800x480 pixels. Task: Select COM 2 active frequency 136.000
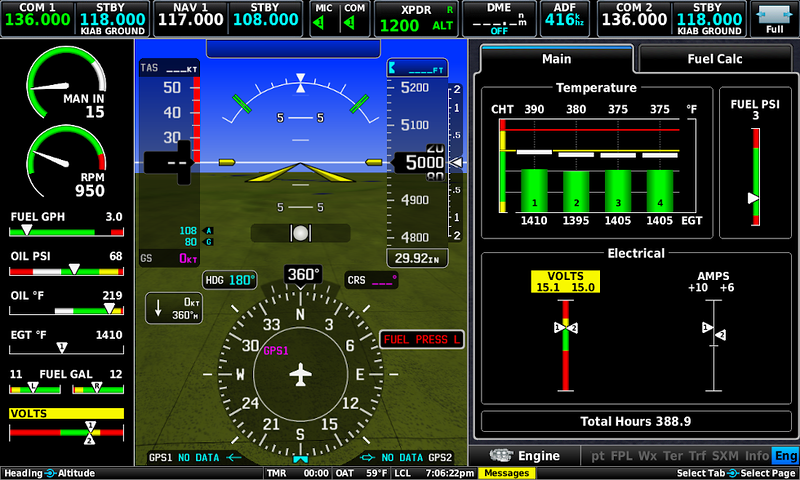tap(634, 19)
